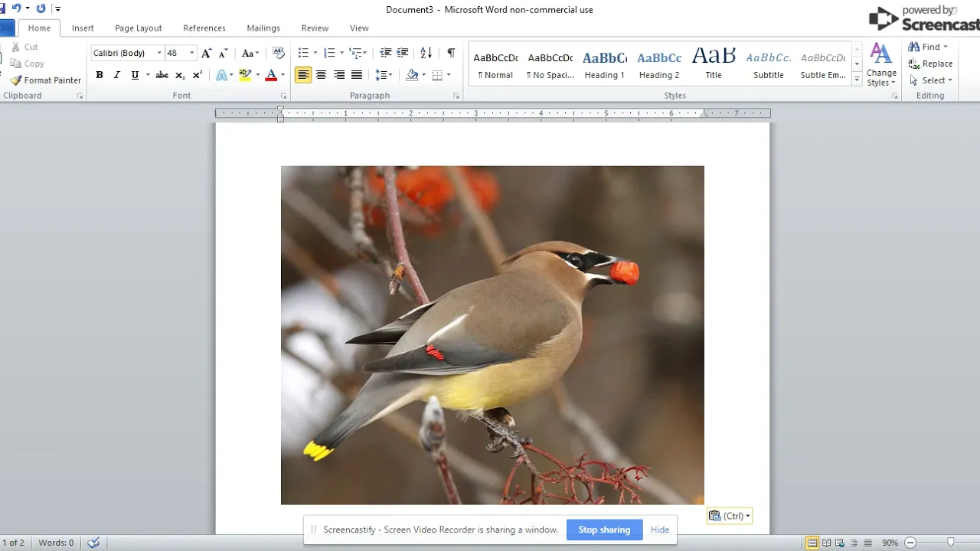980x551 pixels.
Task: Switch to Print Layout view
Action: click(x=812, y=543)
